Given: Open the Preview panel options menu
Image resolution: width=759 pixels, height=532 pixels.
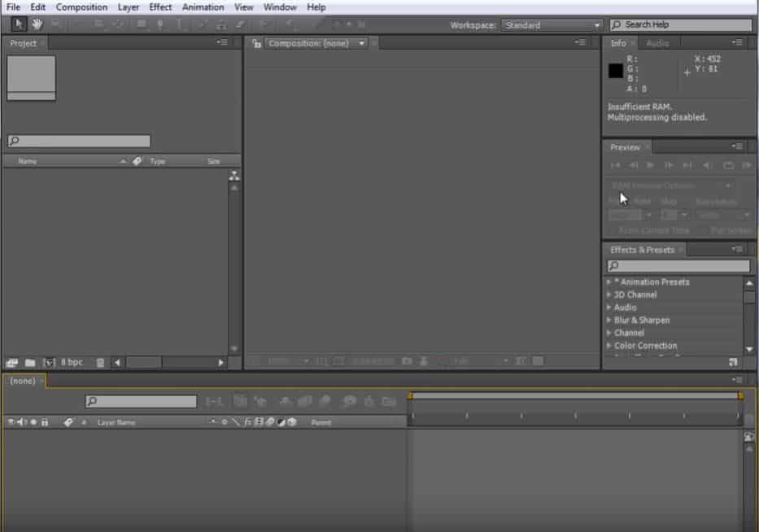Looking at the screenshot, I should click(737, 146).
